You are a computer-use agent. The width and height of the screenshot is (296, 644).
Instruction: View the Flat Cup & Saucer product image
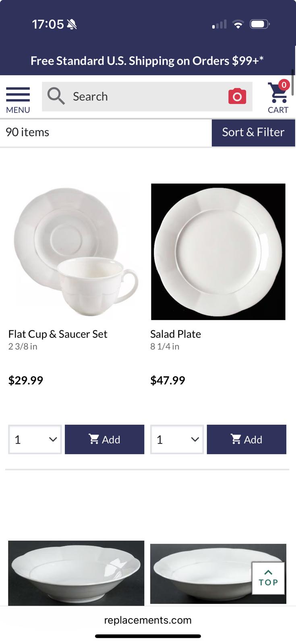tap(76, 252)
